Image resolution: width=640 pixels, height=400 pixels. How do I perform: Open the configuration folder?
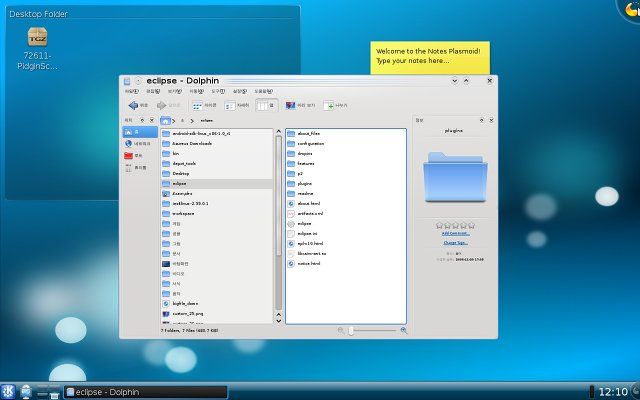click(x=306, y=144)
